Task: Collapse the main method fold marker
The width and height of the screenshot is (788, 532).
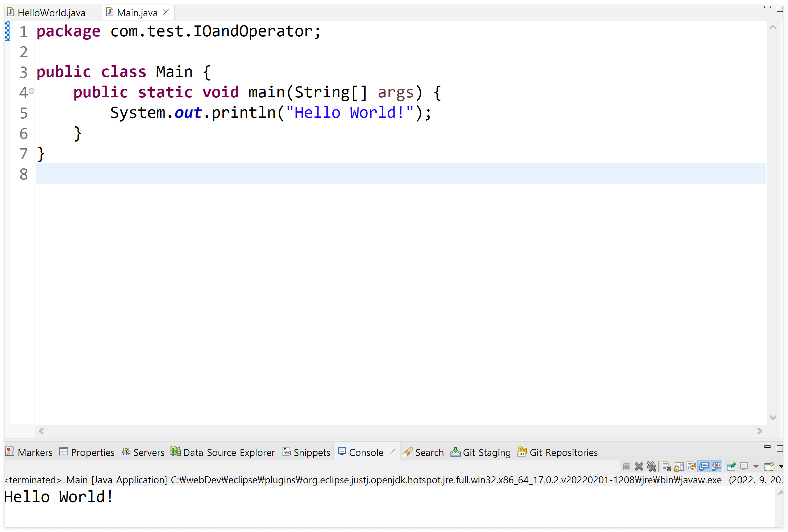Action: pyautogui.click(x=31, y=91)
